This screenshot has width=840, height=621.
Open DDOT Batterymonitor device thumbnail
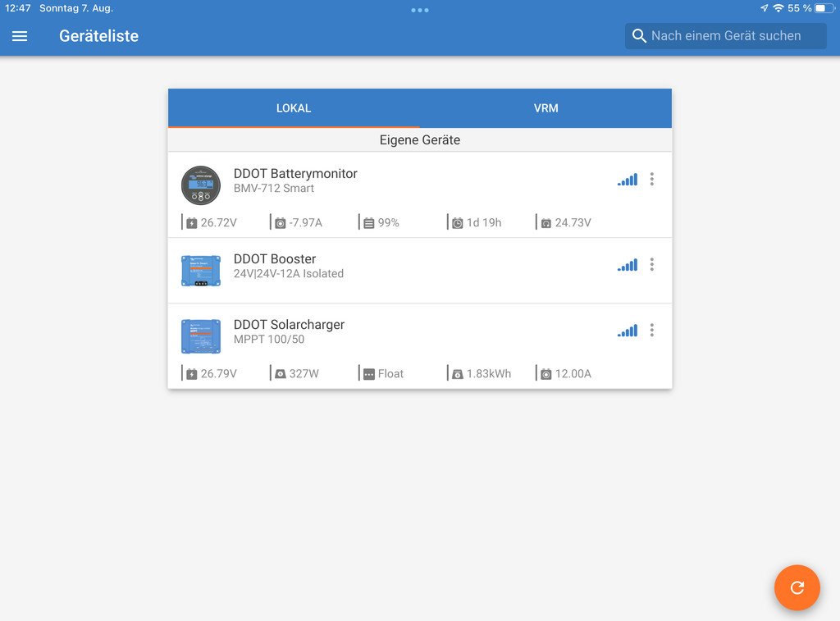click(201, 185)
